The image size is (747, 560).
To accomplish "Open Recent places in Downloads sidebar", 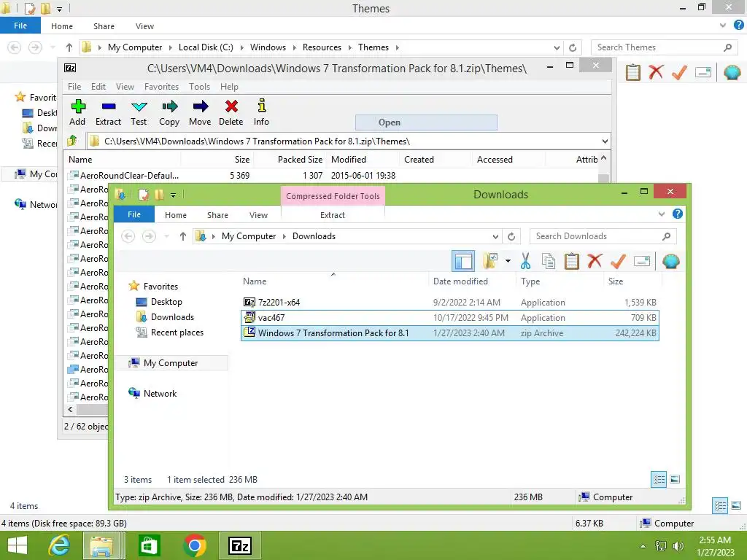I will [171, 332].
